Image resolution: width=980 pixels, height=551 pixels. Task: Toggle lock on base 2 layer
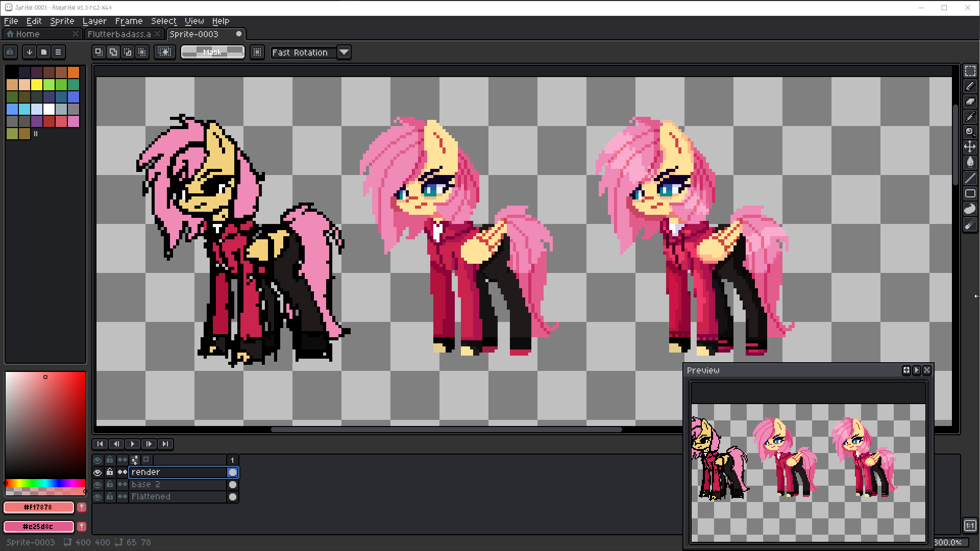point(110,484)
